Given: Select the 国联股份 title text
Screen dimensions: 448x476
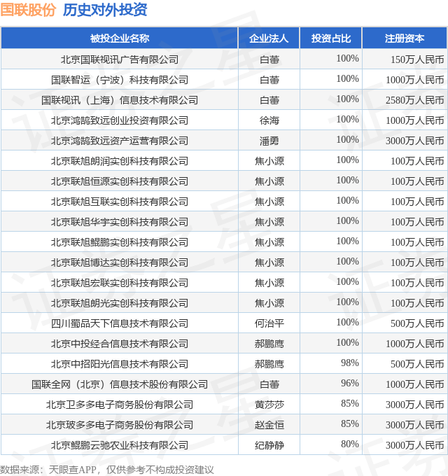Looking at the screenshot, I should (x=28, y=9).
